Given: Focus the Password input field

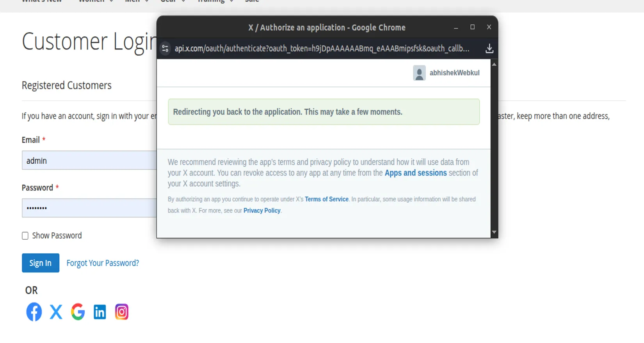Looking at the screenshot, I should [x=89, y=208].
